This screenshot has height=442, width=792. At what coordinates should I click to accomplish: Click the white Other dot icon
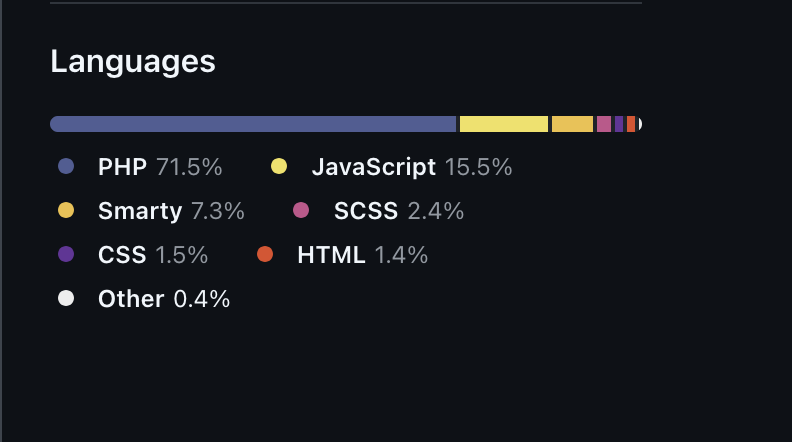pyautogui.click(x=66, y=299)
